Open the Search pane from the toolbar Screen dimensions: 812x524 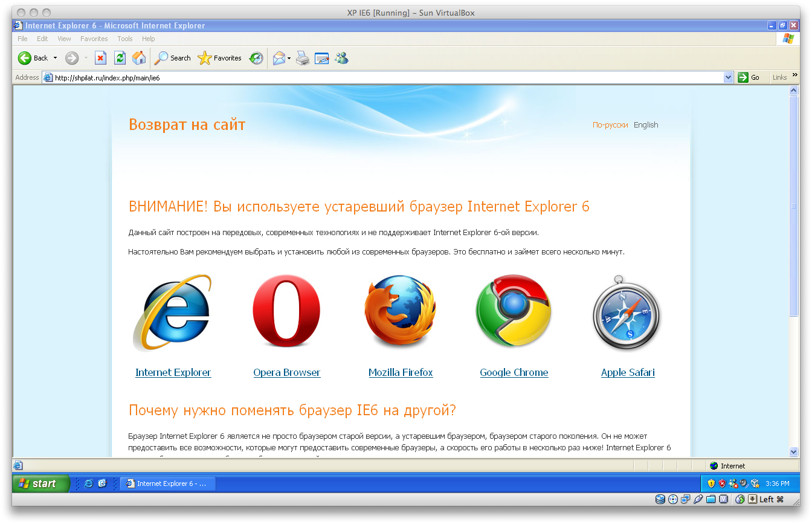pos(173,58)
